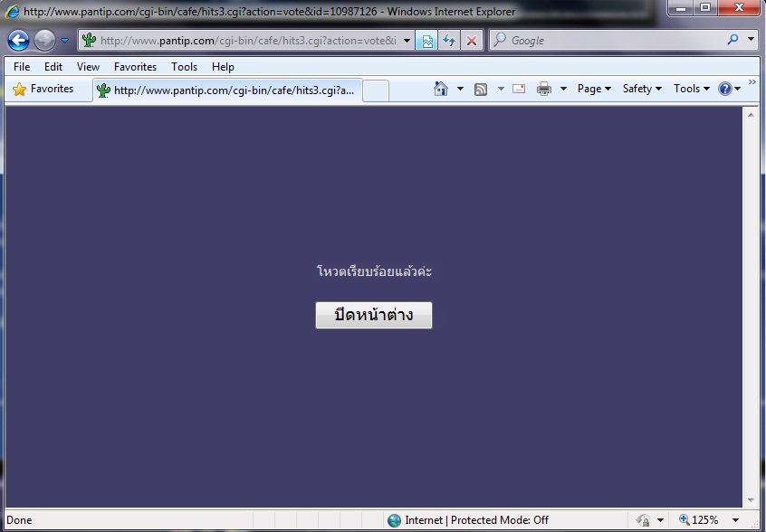Open Favorites center with the star button
This screenshot has height=532, width=766.
coord(43,89)
